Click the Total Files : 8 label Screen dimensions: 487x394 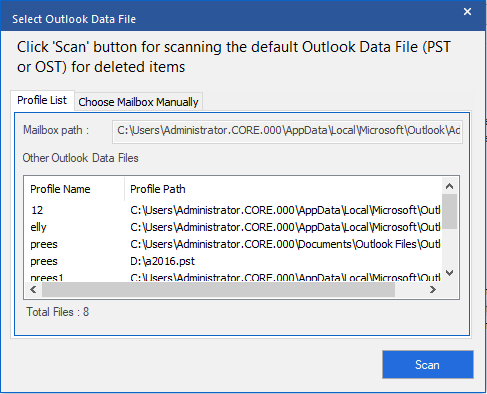[x=58, y=312]
